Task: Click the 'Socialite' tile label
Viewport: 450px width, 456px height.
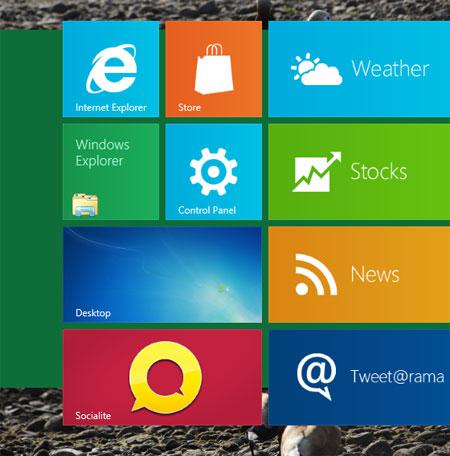Action: (x=93, y=416)
